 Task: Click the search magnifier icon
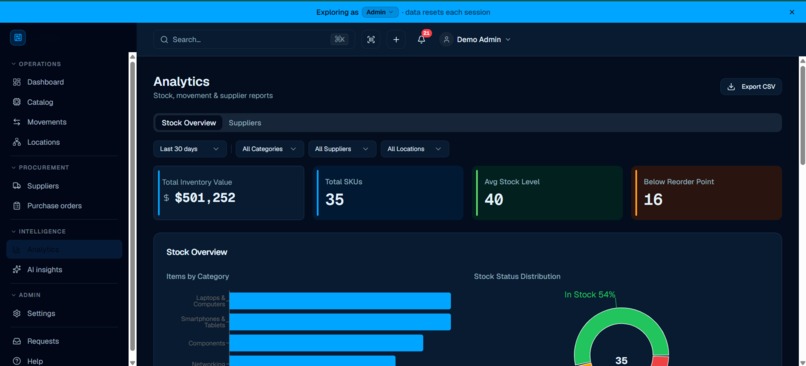click(164, 40)
